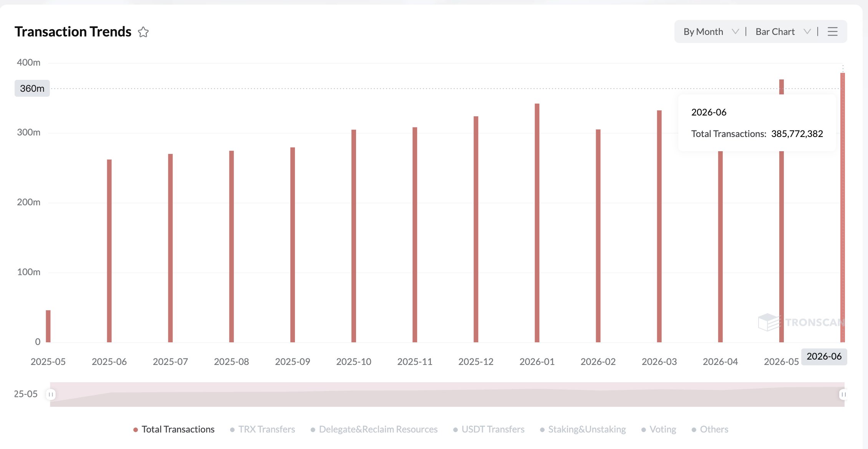Toggle Total Transactions legend series
Viewport: 868px width, 449px height.
(174, 429)
